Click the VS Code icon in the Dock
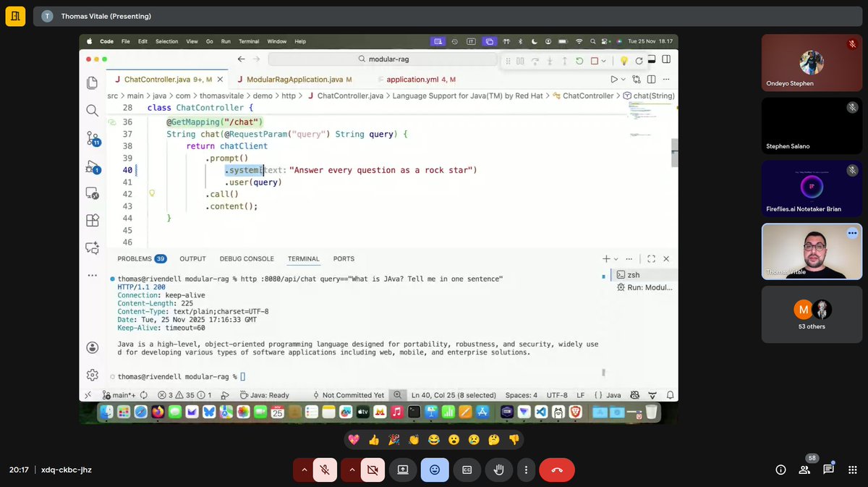Image resolution: width=868 pixels, height=487 pixels. pyautogui.click(x=541, y=412)
